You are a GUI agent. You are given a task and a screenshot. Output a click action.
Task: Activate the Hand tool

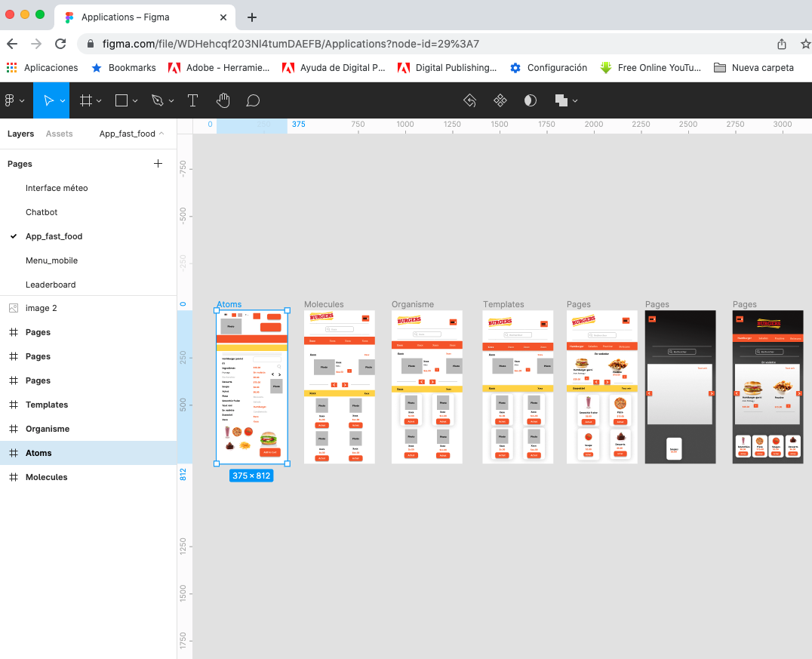pyautogui.click(x=223, y=100)
